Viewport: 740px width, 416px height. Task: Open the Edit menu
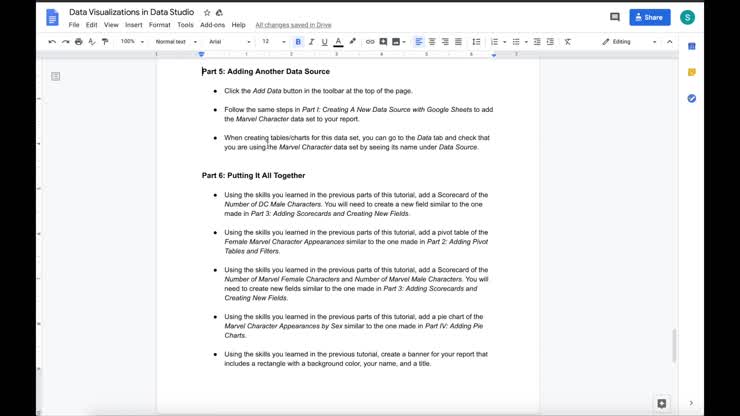tap(92, 25)
